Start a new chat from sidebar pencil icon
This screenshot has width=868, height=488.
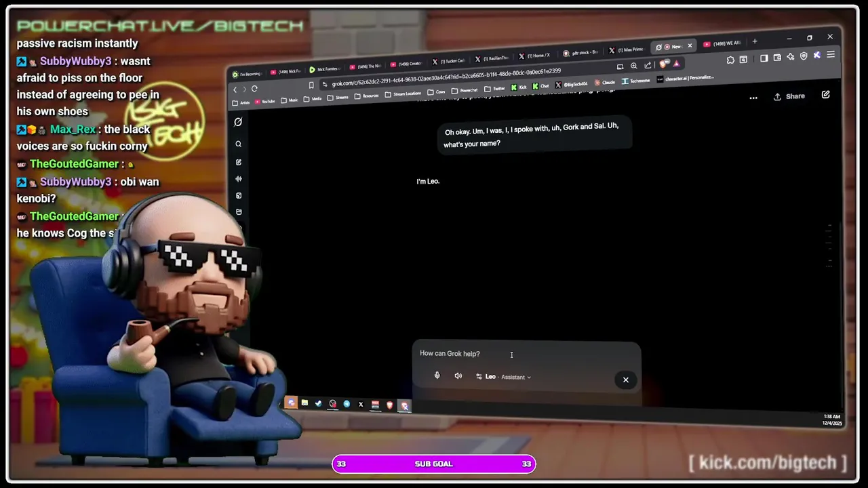click(238, 162)
